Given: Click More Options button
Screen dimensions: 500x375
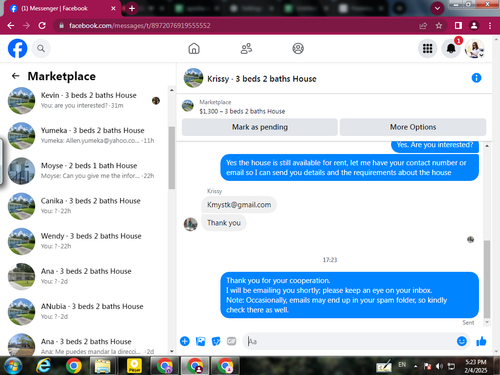Looking at the screenshot, I should 413,127.
